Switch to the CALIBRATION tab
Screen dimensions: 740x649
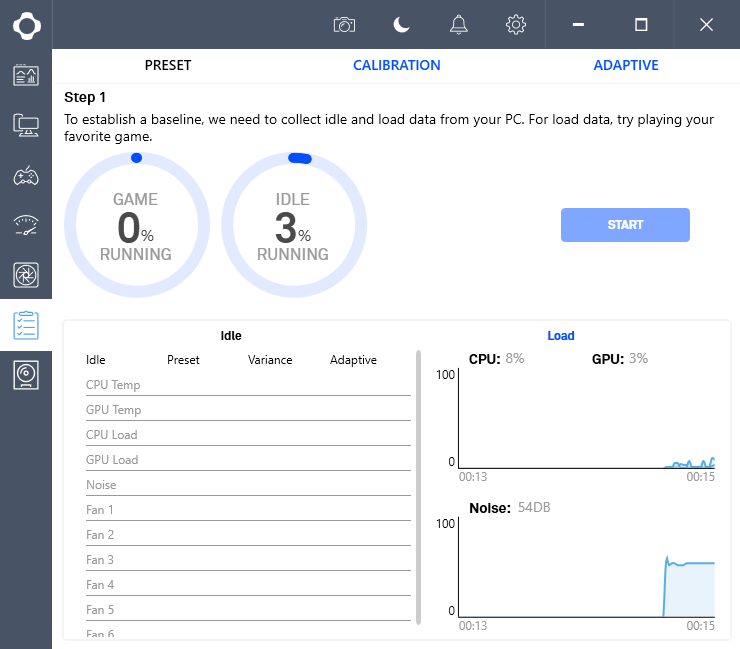[396, 65]
